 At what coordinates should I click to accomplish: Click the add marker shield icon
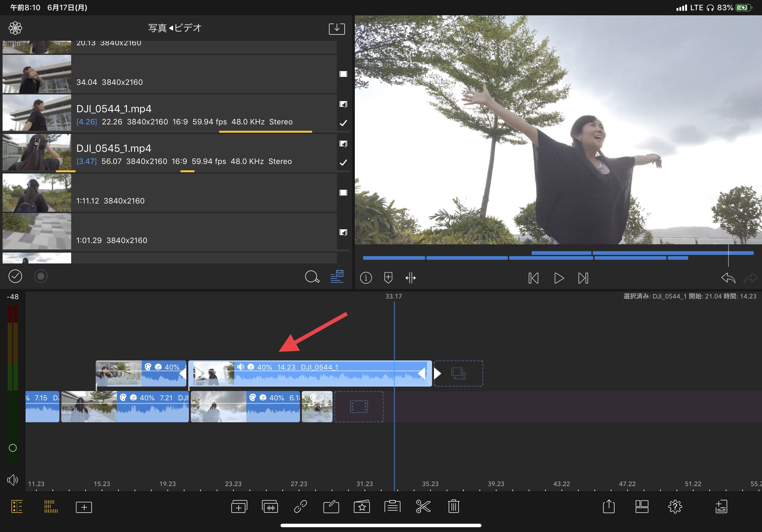388,277
